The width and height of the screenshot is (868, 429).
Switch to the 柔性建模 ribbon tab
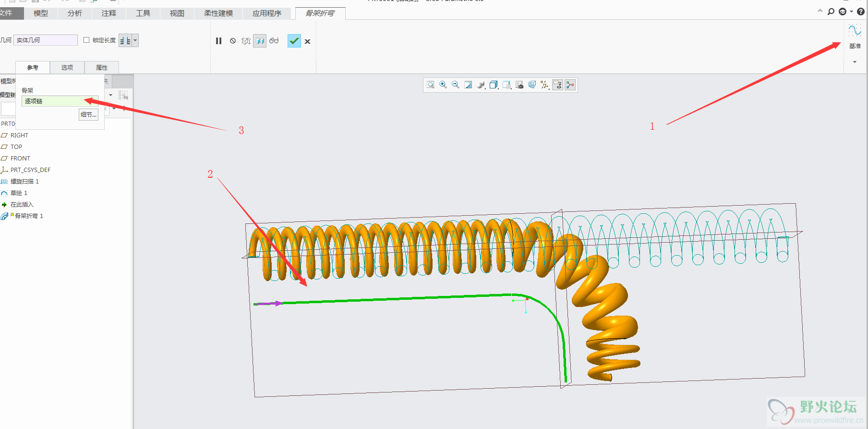pyautogui.click(x=218, y=13)
